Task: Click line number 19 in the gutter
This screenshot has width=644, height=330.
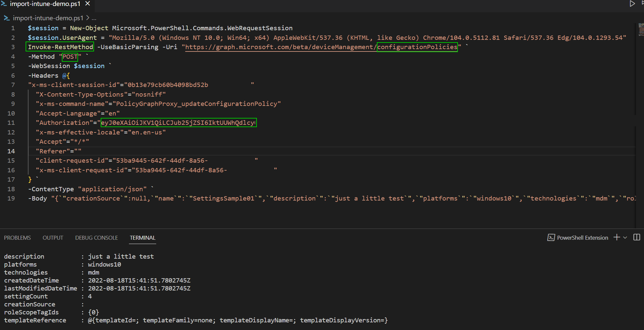Action: pos(11,198)
